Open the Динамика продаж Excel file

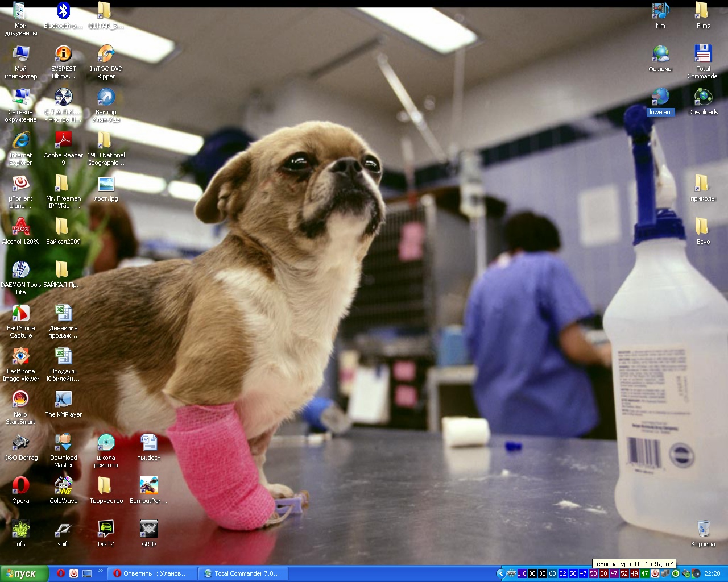[63, 321]
